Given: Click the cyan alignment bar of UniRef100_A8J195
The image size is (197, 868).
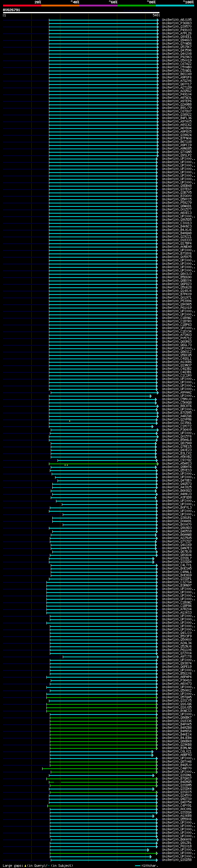Looking at the screenshot, I should click(x=104, y=20).
